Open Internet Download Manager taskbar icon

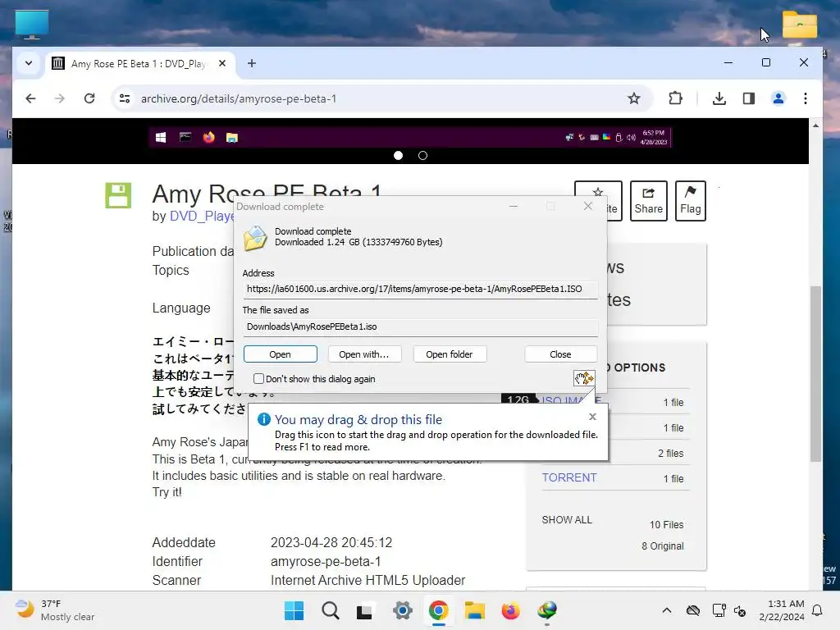(x=547, y=610)
